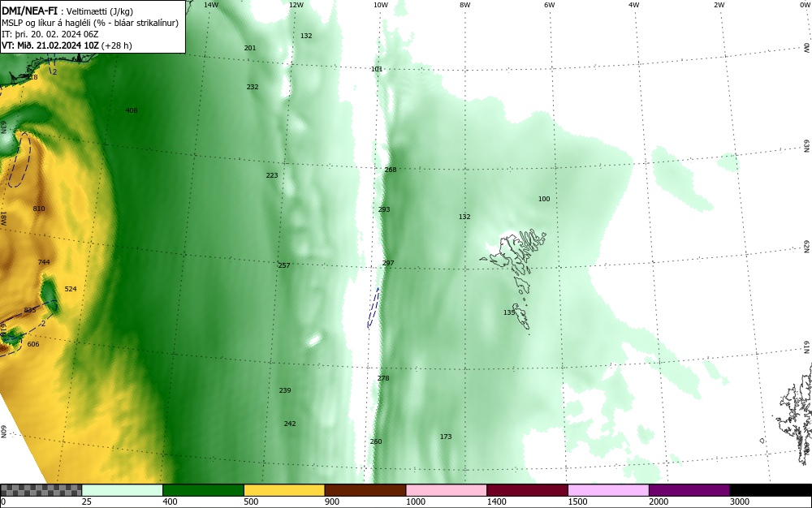Click the Shetland coastline at right edge
The height and width of the screenshot is (508, 812).
pos(795,414)
